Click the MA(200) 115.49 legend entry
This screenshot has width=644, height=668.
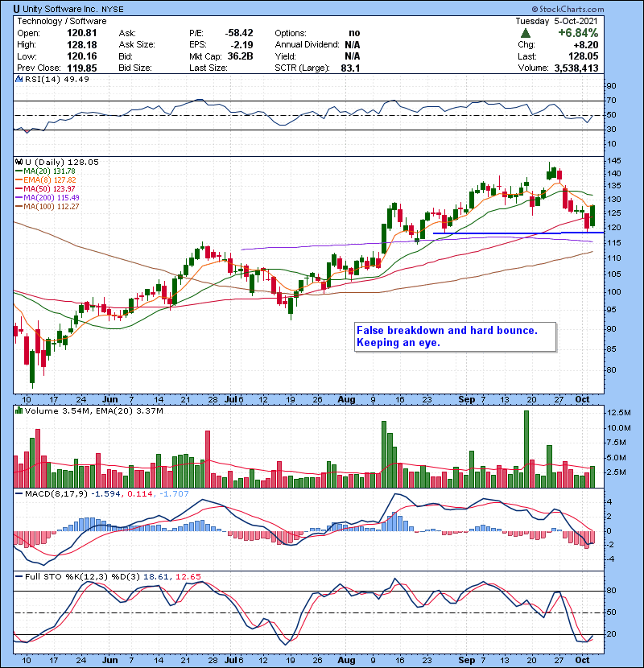tap(47, 198)
